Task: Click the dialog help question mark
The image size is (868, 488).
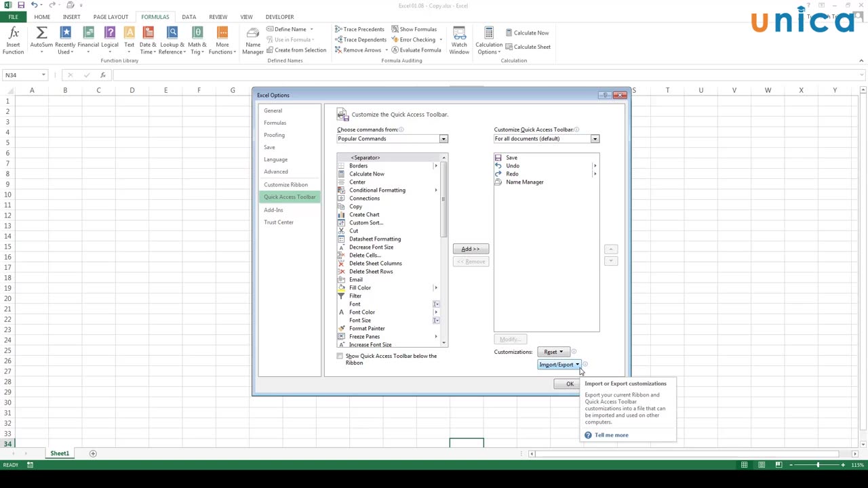Action: (604, 95)
